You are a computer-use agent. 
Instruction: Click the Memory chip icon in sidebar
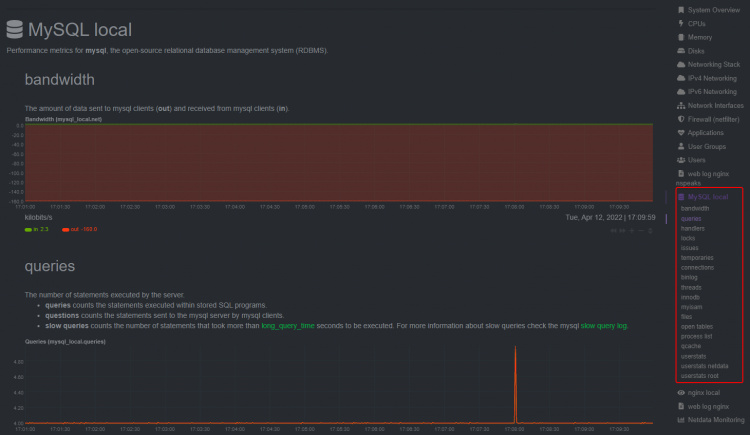(x=681, y=37)
